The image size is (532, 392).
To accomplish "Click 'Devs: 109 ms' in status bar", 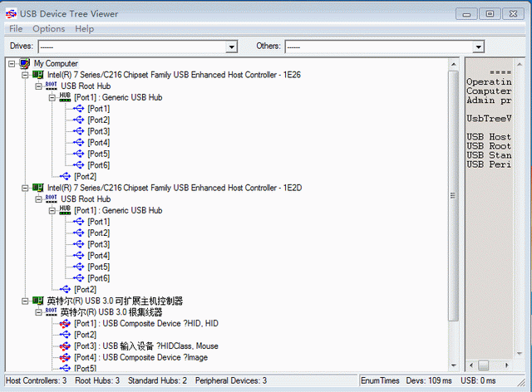I will [429, 380].
